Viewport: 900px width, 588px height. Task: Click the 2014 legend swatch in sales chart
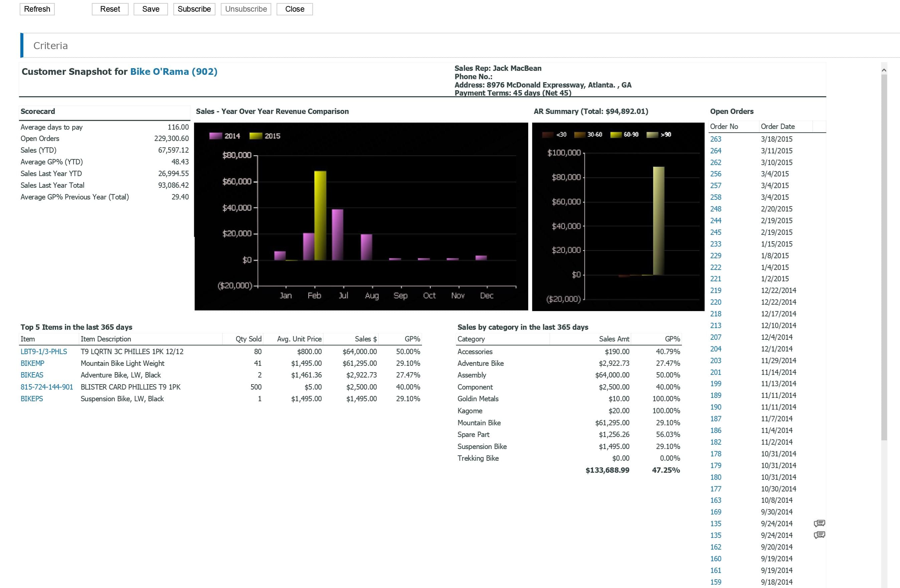coord(215,136)
